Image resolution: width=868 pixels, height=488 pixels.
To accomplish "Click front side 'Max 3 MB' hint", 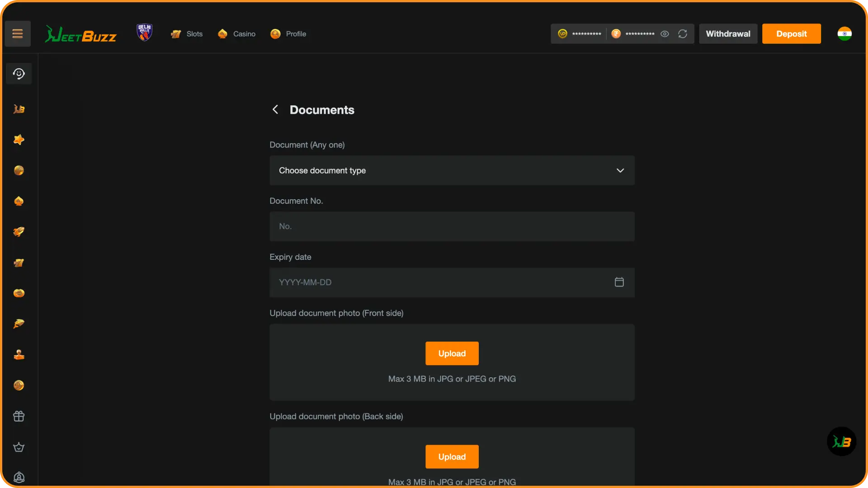I will 452,379.
